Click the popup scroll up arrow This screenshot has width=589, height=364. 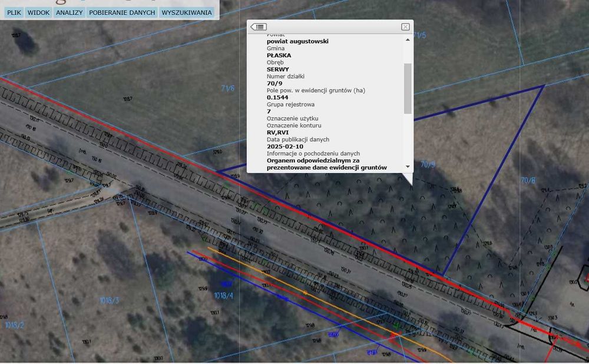[408, 40]
